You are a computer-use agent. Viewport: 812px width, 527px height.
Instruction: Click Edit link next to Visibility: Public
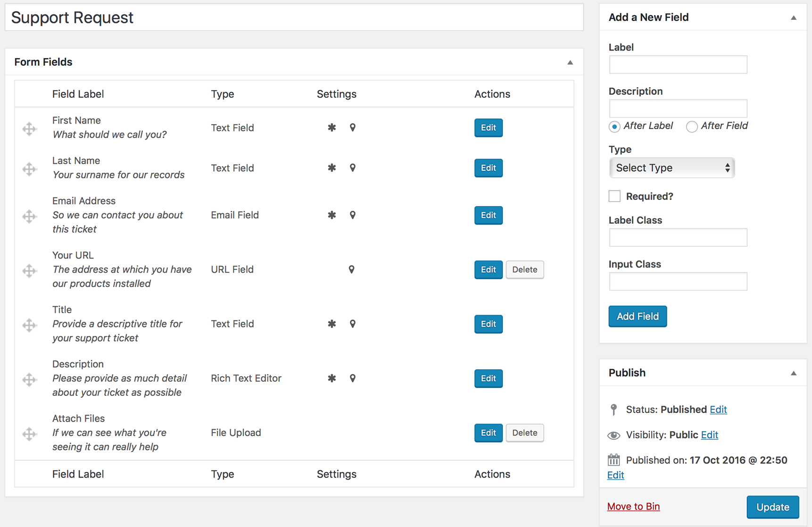click(x=709, y=435)
